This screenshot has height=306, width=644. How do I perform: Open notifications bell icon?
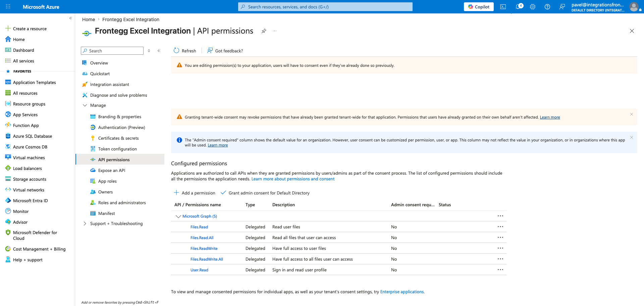(519, 7)
